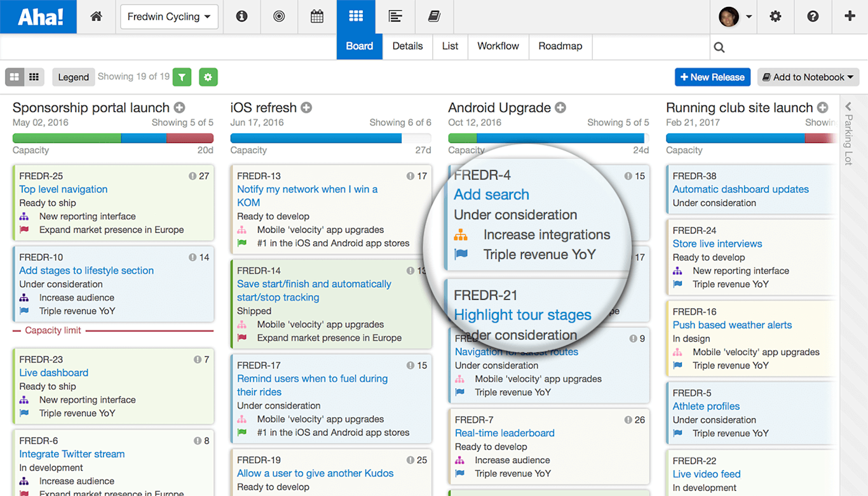Open the Live dashboard feature
The height and width of the screenshot is (496, 868).
click(x=54, y=373)
